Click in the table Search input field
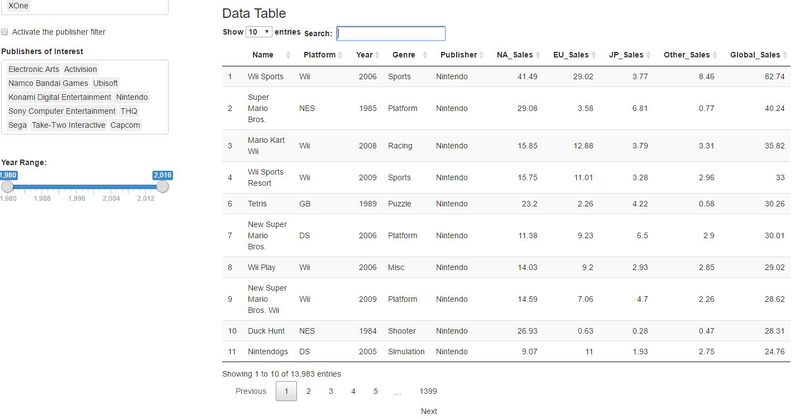Screen dimensions: 800x419 391,34
